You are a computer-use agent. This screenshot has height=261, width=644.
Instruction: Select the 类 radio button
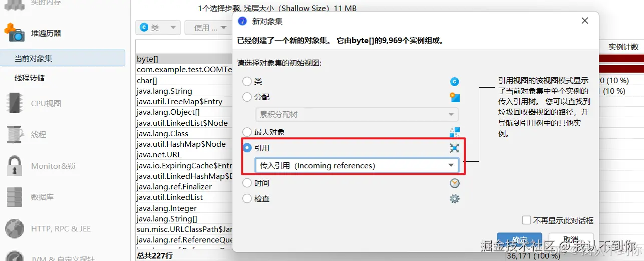click(x=247, y=81)
